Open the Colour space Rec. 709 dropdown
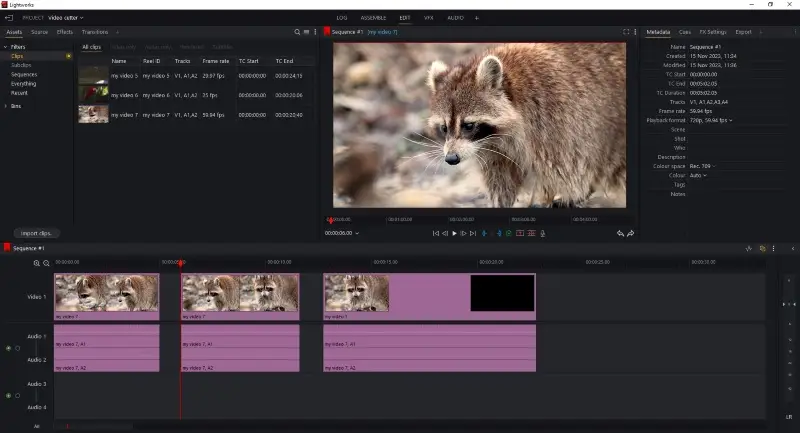The width and height of the screenshot is (800, 433). point(703,166)
